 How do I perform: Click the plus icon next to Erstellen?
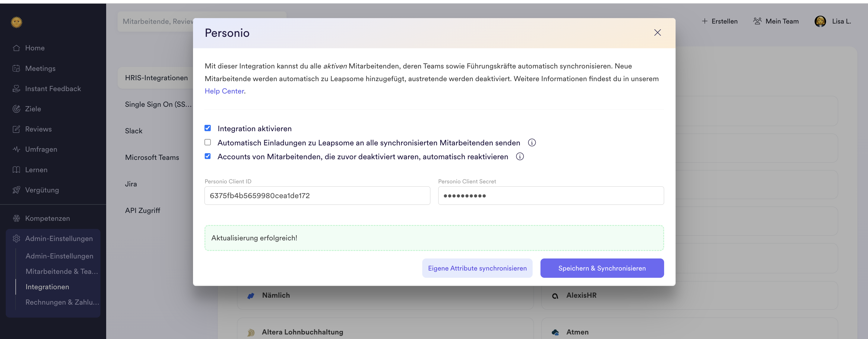click(x=705, y=21)
